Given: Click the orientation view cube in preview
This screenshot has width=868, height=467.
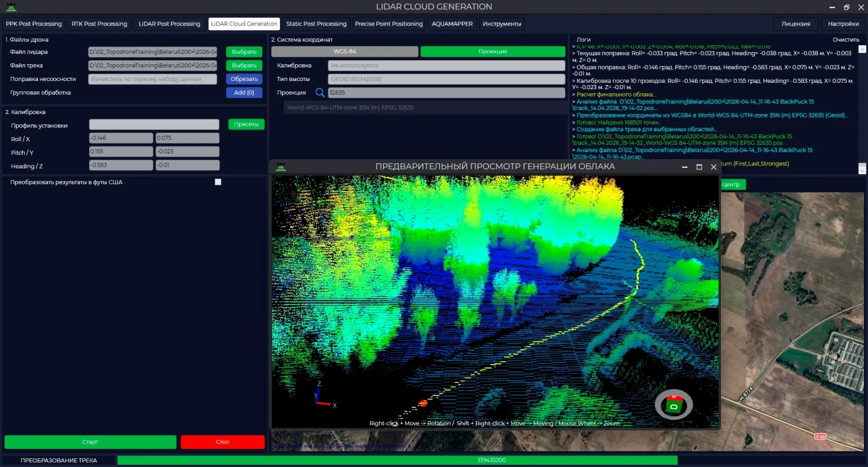Looking at the screenshot, I should coord(674,405).
